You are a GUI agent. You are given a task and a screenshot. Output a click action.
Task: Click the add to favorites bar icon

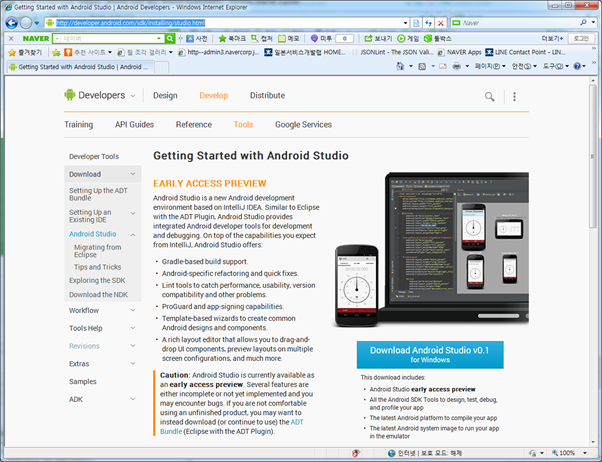[56, 52]
